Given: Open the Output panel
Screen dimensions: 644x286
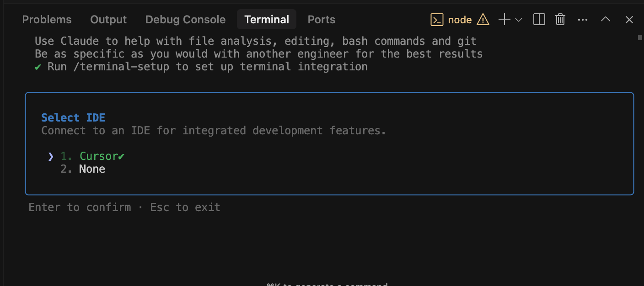Looking at the screenshot, I should coord(108,19).
